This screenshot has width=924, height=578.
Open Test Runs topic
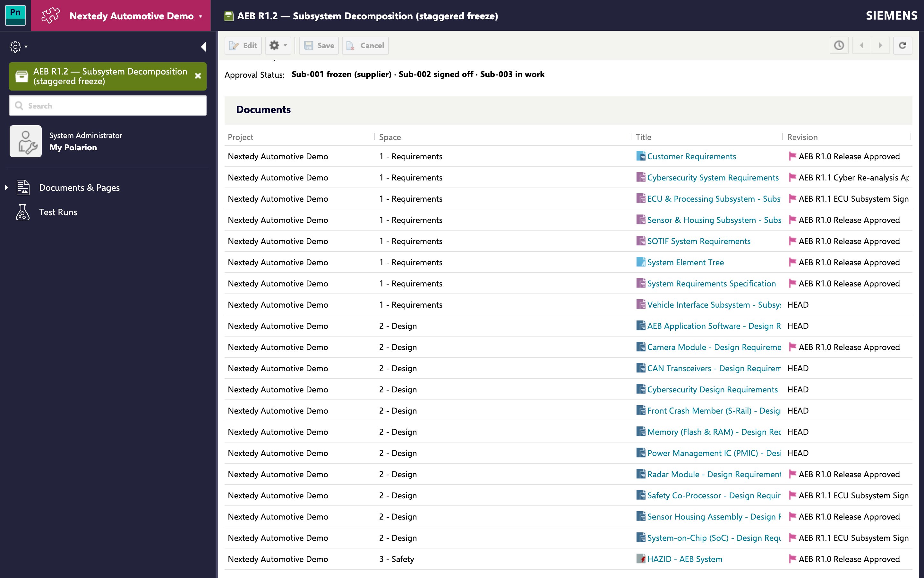(x=58, y=212)
